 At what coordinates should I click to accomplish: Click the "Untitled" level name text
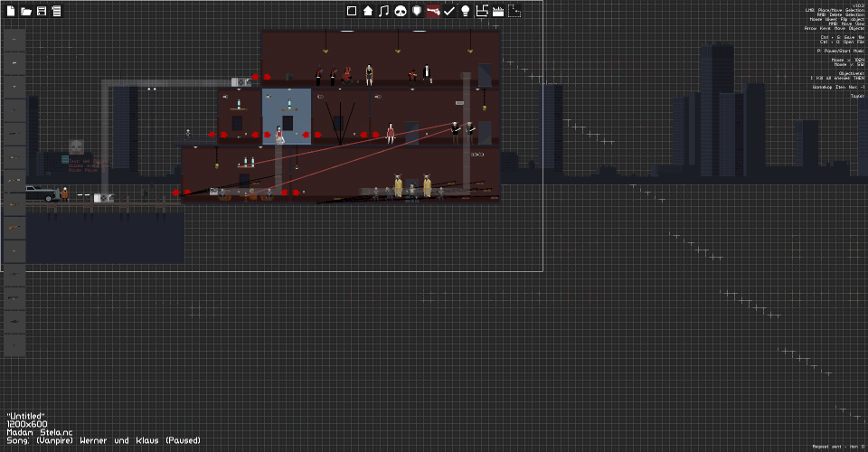(x=26, y=416)
